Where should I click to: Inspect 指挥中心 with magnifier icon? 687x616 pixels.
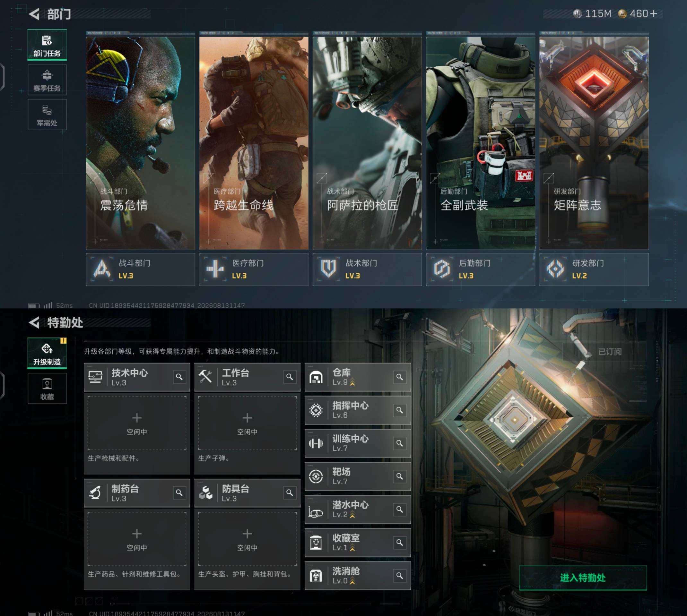[x=400, y=410]
